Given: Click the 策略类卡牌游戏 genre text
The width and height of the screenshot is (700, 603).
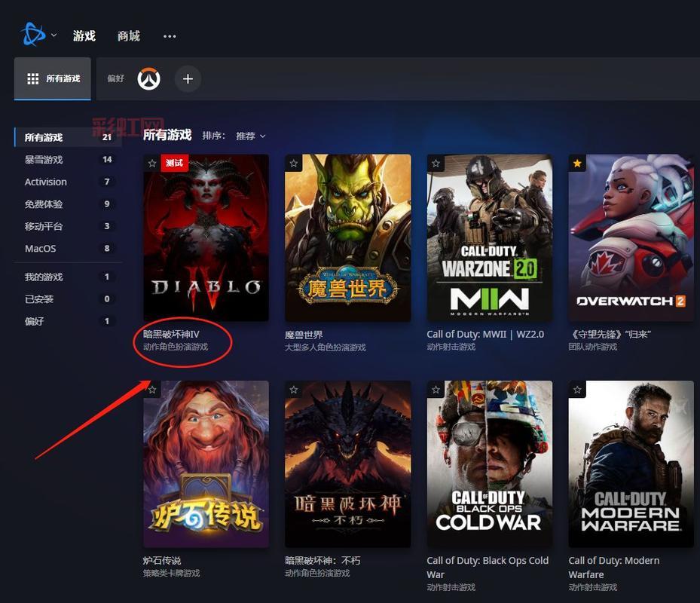Looking at the screenshot, I should (x=172, y=573).
